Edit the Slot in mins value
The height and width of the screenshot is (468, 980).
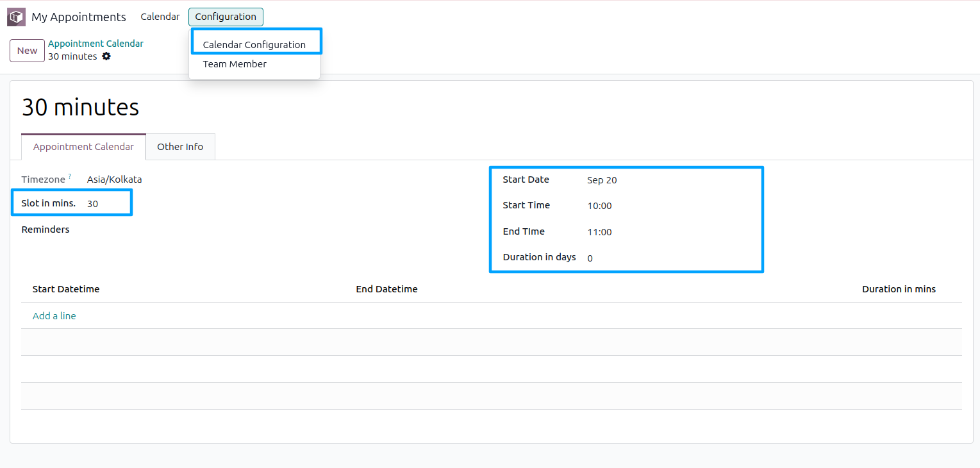coord(92,203)
